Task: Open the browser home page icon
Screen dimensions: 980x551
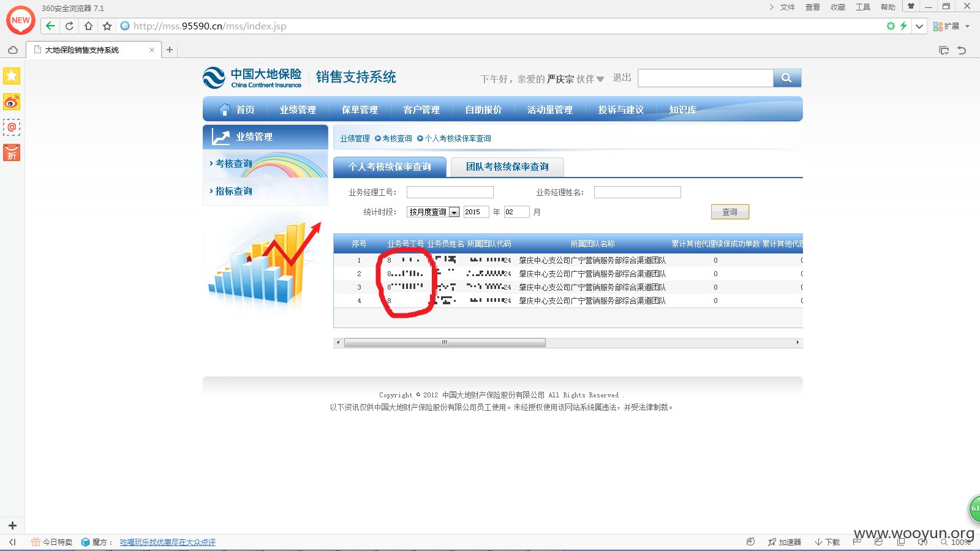Action: (x=88, y=26)
